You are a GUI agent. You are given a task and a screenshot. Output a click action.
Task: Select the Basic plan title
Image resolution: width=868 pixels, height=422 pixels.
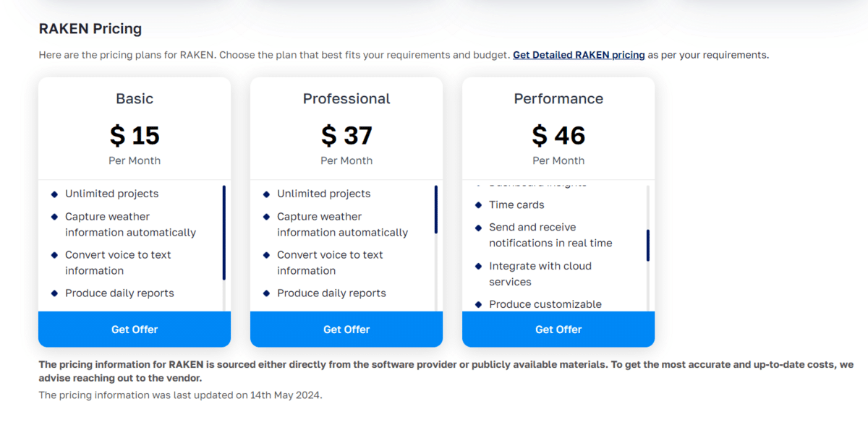coord(135,99)
